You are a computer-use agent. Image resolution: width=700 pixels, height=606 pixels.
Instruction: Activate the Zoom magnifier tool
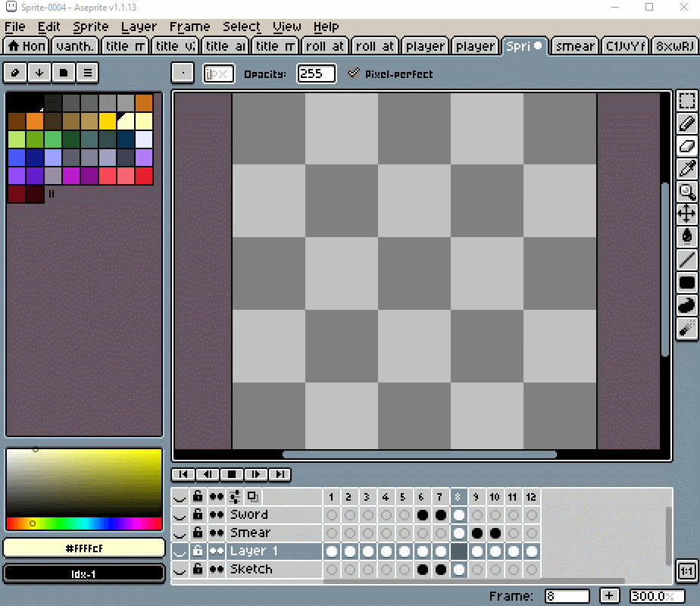click(x=686, y=192)
